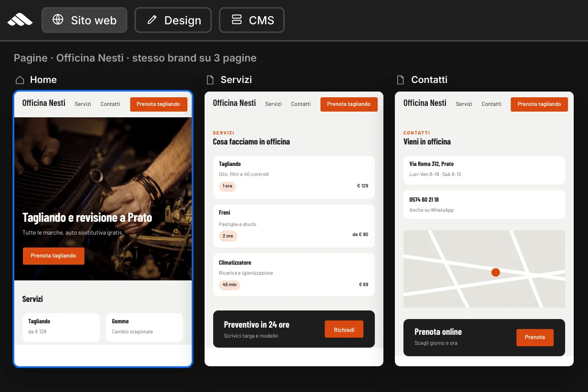Click the breadcrumb text "Pagine · Officina Nesti"
This screenshot has width=588, height=392.
[x=68, y=58]
